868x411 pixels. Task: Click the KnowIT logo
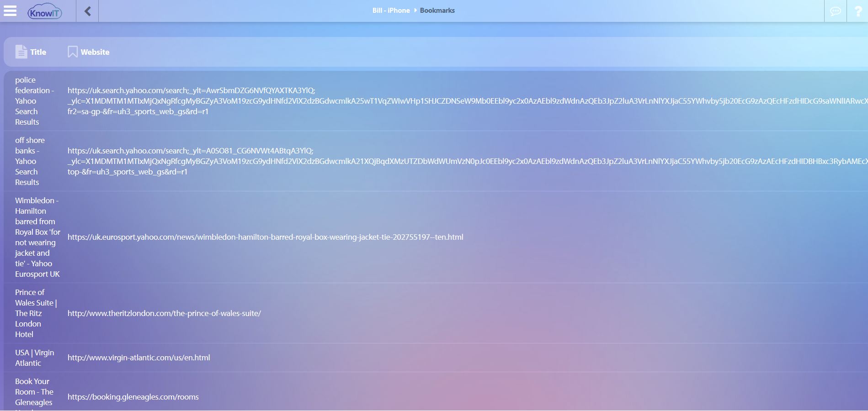click(44, 12)
